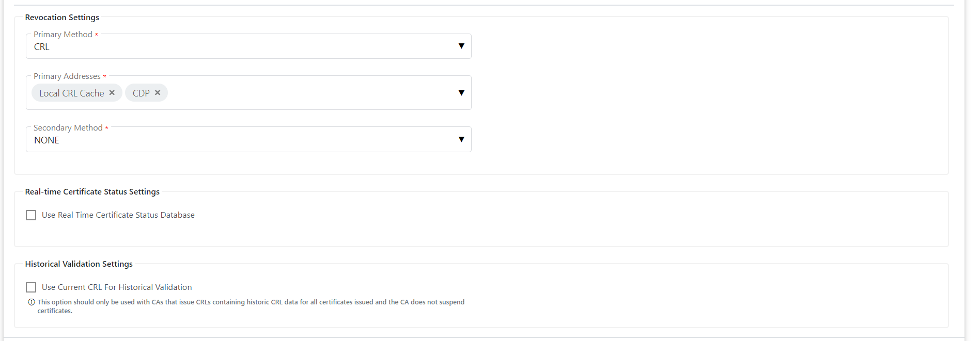The image size is (980, 341).
Task: Click the Primary Method field label
Action: click(63, 35)
